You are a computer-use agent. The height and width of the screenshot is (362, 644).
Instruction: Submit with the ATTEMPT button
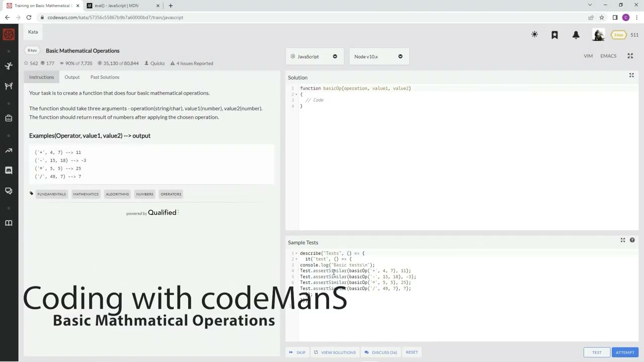coord(625,352)
